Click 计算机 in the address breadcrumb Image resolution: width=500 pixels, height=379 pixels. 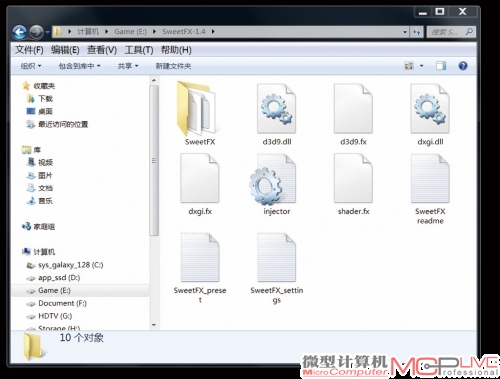(88, 32)
